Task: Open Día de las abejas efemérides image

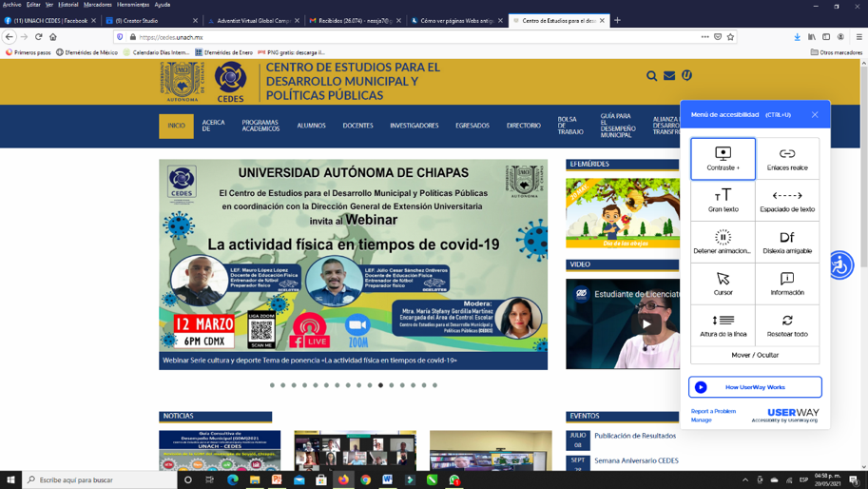Action: click(x=622, y=213)
